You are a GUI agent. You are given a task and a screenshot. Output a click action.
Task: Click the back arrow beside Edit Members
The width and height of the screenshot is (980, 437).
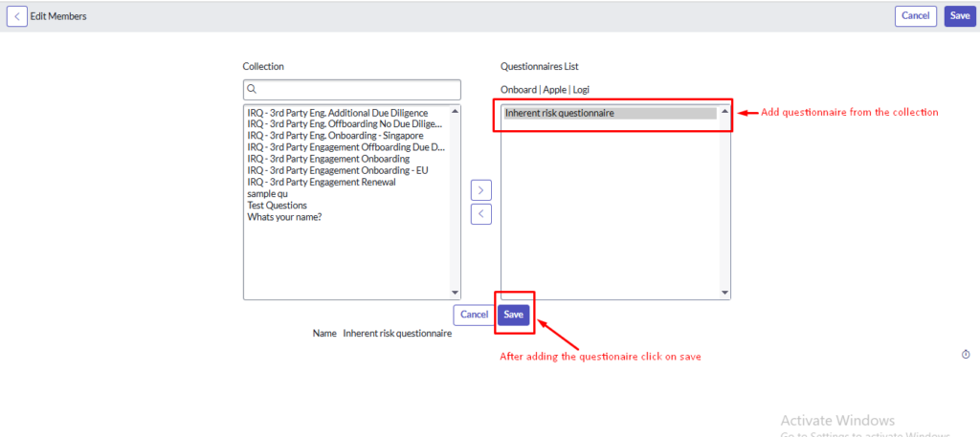point(17,16)
